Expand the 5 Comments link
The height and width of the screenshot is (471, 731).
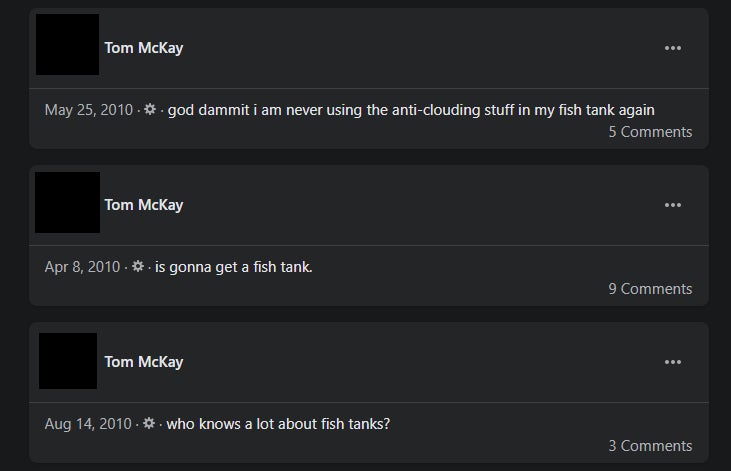click(x=650, y=132)
